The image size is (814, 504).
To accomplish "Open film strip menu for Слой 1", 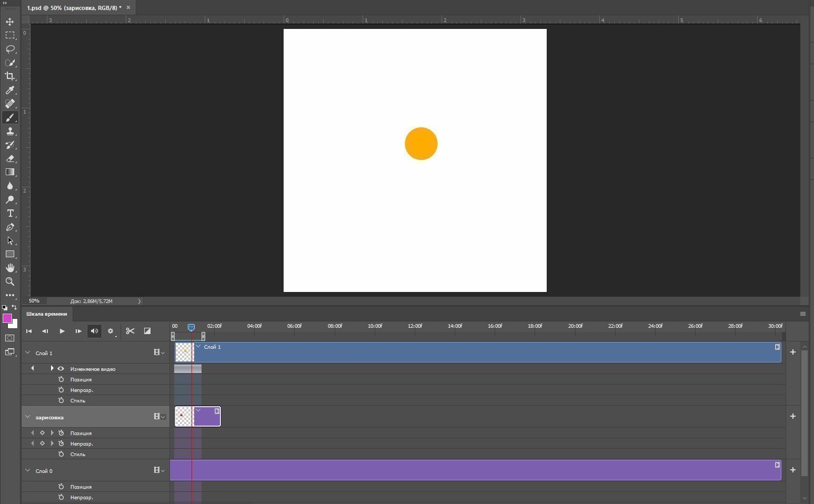I will coord(159,352).
